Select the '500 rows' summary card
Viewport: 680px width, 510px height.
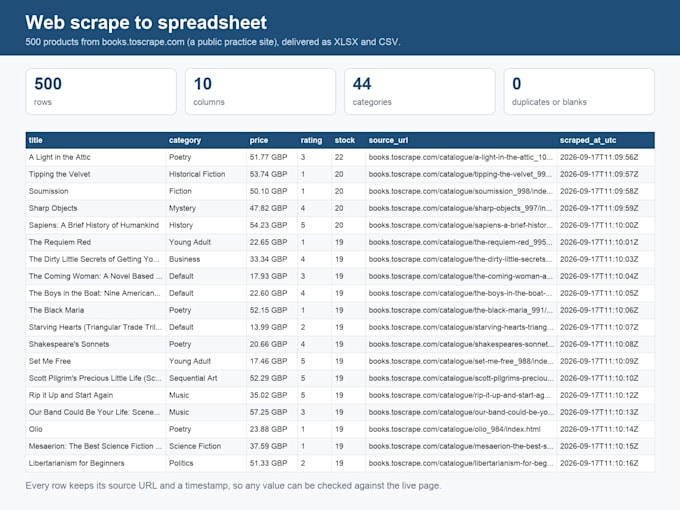click(101, 92)
